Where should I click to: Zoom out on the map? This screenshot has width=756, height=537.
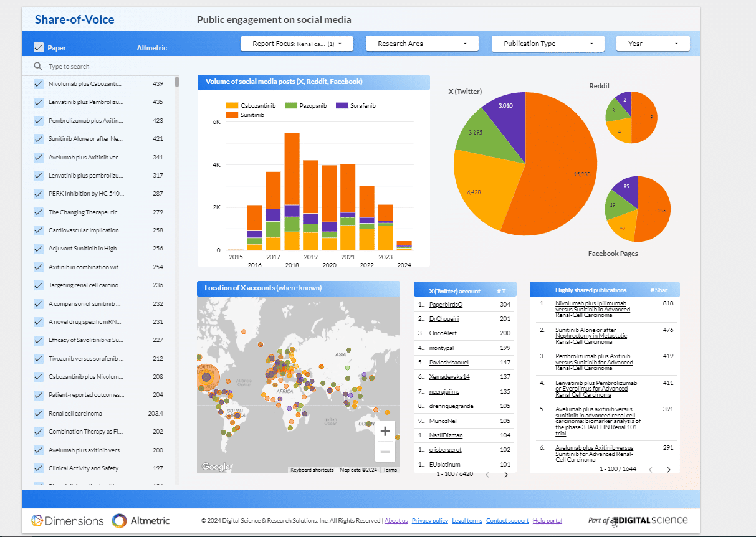click(x=385, y=452)
